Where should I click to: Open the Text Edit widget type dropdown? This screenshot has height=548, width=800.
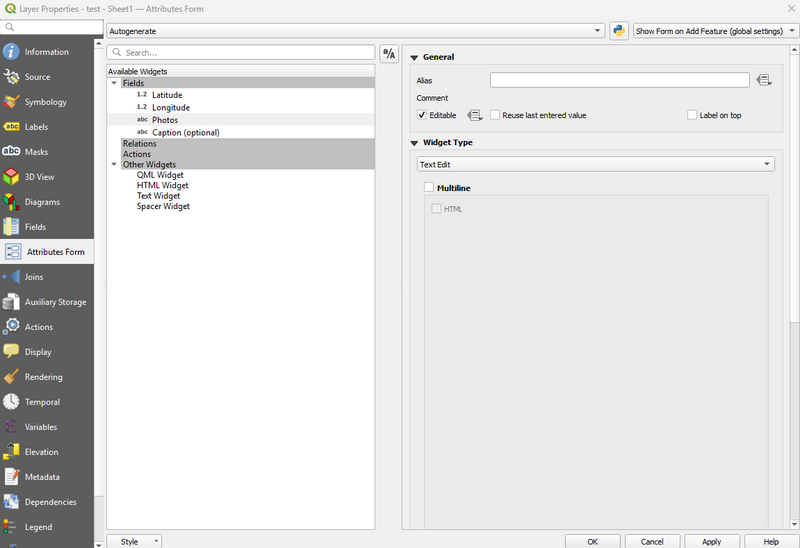pyautogui.click(x=594, y=164)
